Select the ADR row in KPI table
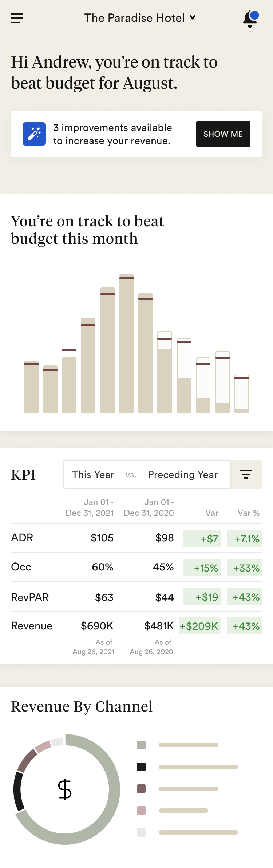Image resolution: width=273 pixels, height=868 pixels. tap(136, 538)
